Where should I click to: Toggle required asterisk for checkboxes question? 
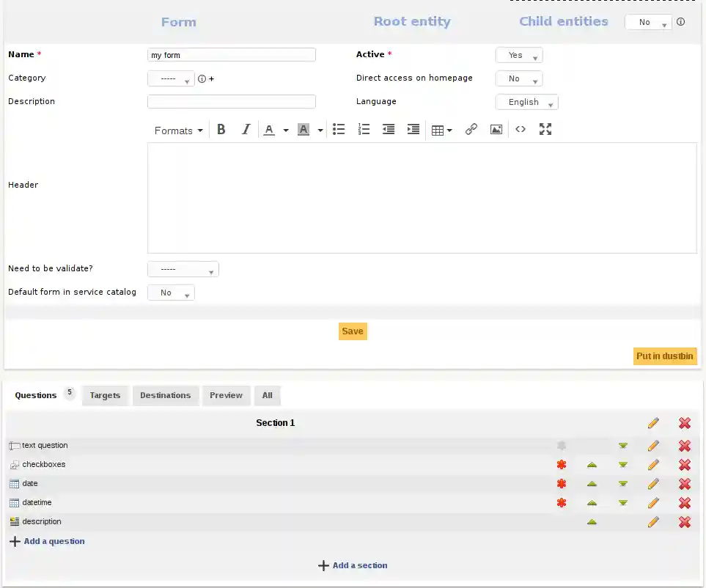point(562,465)
